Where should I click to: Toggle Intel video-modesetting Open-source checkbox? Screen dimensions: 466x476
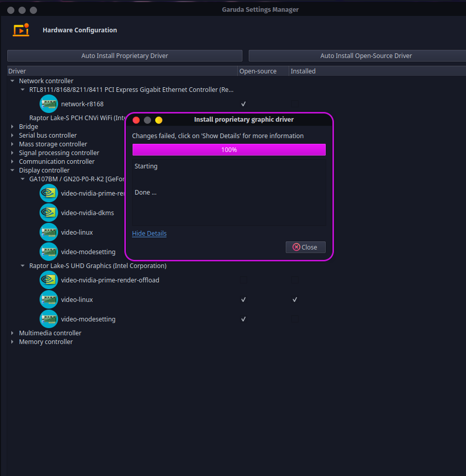tap(244, 319)
